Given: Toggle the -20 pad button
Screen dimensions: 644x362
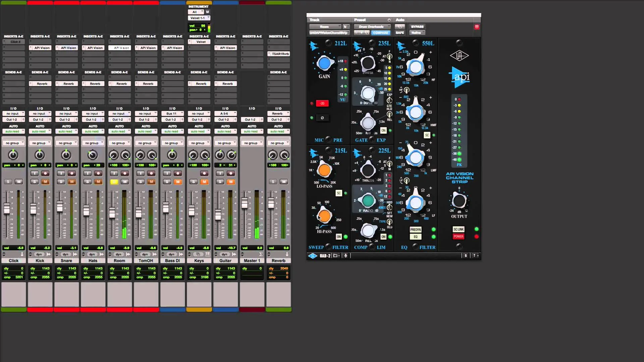Looking at the screenshot, I should coord(322,104).
